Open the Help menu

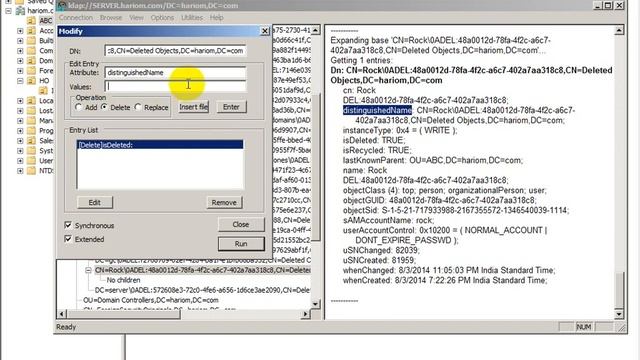click(216, 18)
